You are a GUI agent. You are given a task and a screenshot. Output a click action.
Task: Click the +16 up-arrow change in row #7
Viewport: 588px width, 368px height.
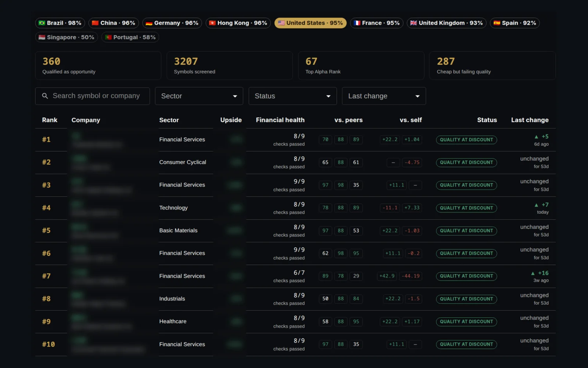(539, 273)
